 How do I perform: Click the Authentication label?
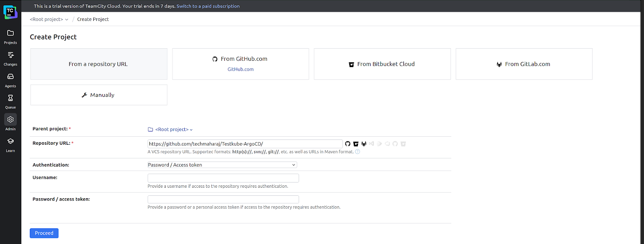(x=51, y=165)
